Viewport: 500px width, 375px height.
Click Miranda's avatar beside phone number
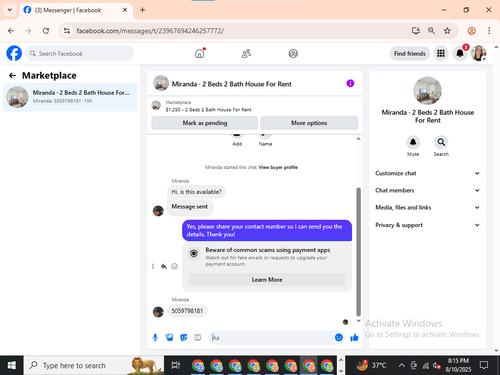click(158, 312)
